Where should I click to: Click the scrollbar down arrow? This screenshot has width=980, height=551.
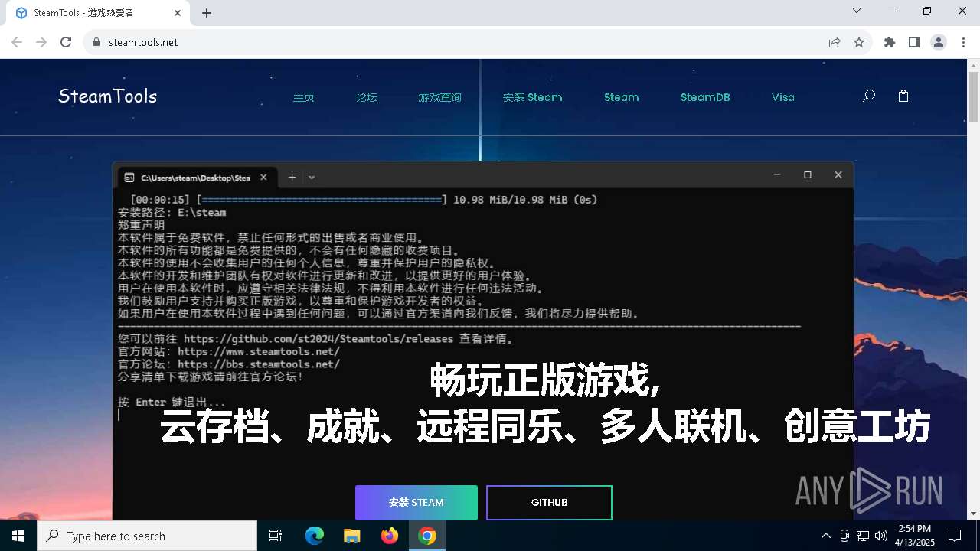coord(973,514)
